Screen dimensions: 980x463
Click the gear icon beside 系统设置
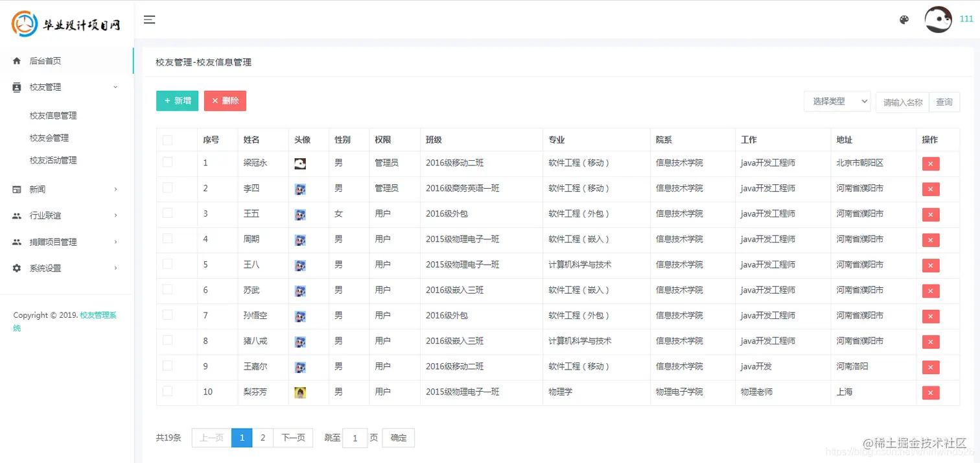tap(17, 268)
